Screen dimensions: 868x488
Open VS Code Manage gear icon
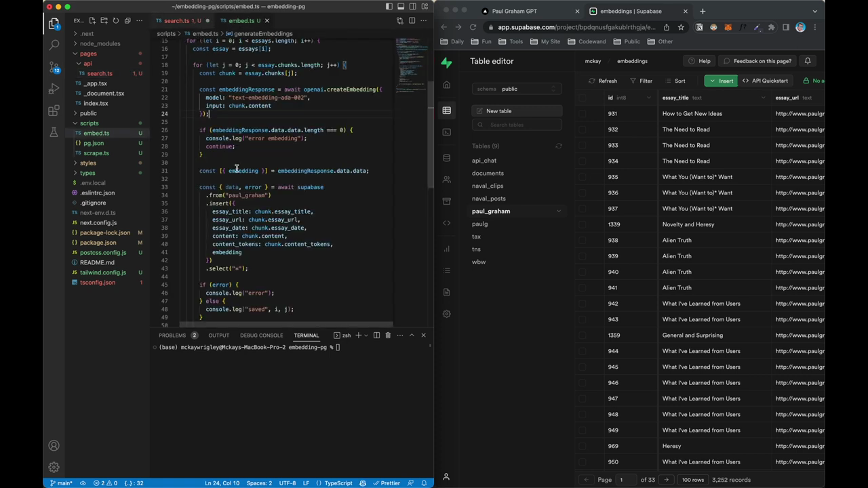click(x=54, y=467)
